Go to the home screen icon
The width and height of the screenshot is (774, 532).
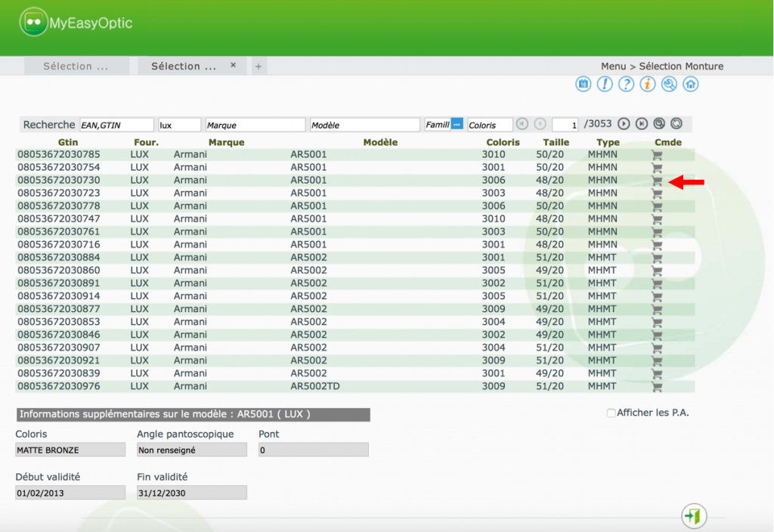coord(691,85)
